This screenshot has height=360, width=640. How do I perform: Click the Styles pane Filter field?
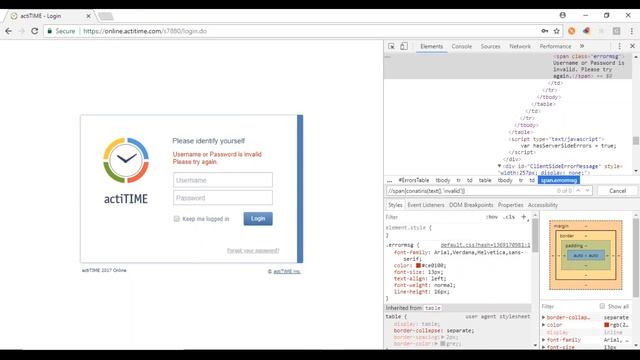click(433, 217)
